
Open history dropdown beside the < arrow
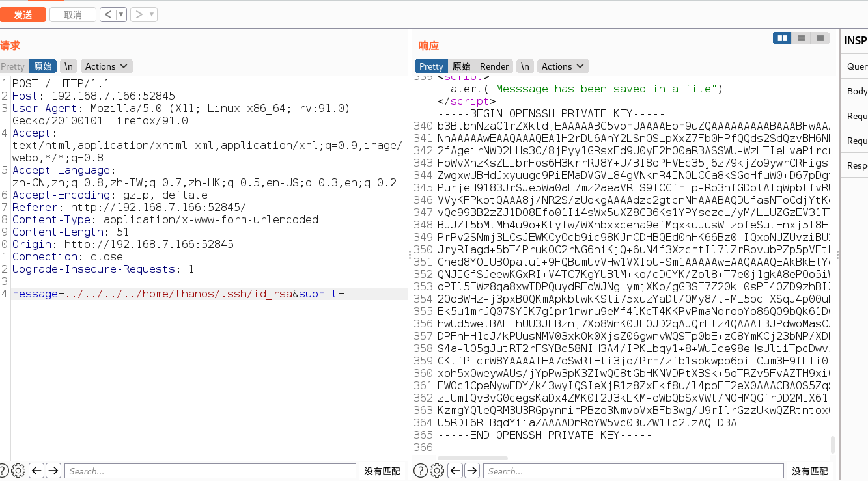coord(122,14)
